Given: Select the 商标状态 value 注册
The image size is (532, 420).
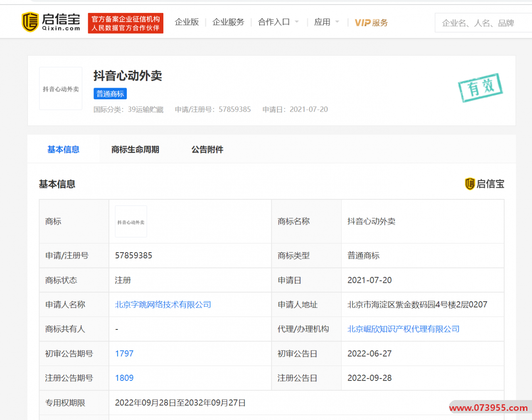Looking at the screenshot, I should [x=123, y=280].
